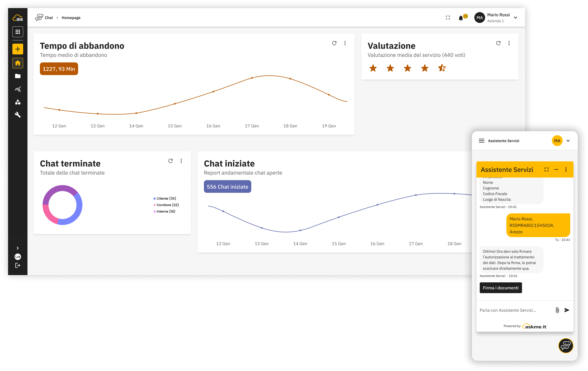
Task: Refresh the Tempo di abbandono chart
Action: (x=334, y=43)
